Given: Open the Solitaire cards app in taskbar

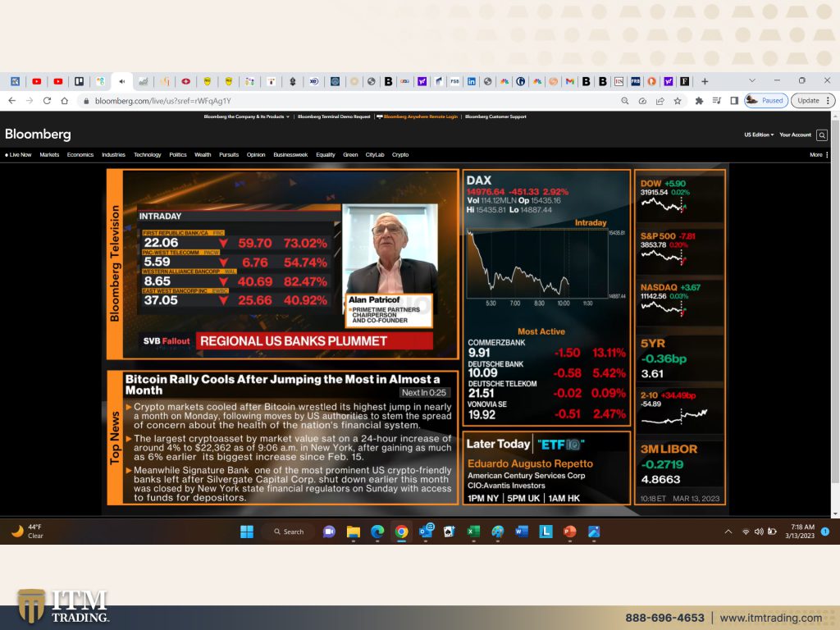Looking at the screenshot, I should (449, 532).
